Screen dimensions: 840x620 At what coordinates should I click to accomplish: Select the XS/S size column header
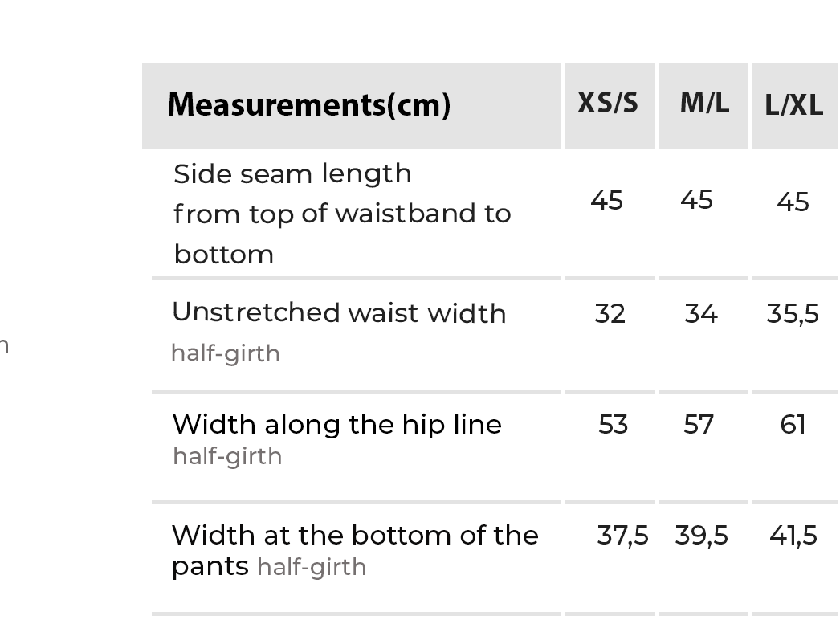pyautogui.click(x=608, y=103)
